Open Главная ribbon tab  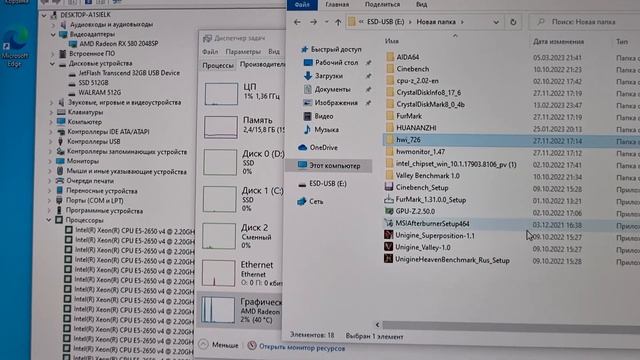click(337, 4)
